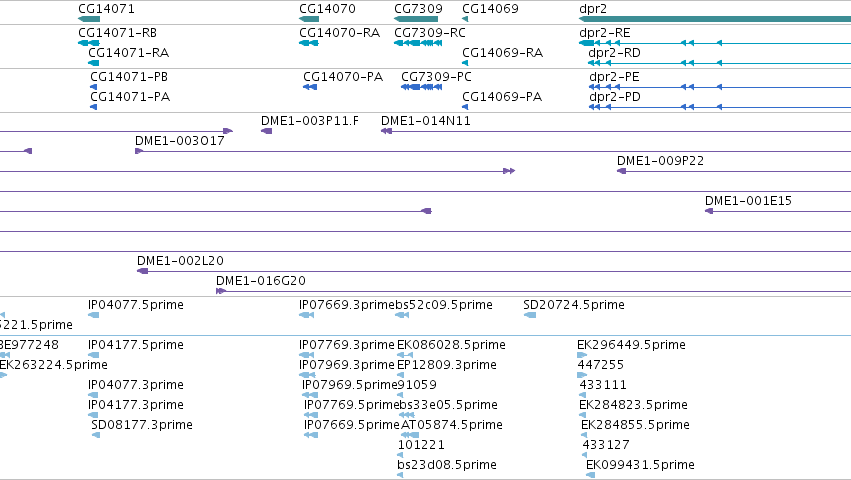
Task: Open EST label bs33e05.5prime
Action: [x=449, y=405]
